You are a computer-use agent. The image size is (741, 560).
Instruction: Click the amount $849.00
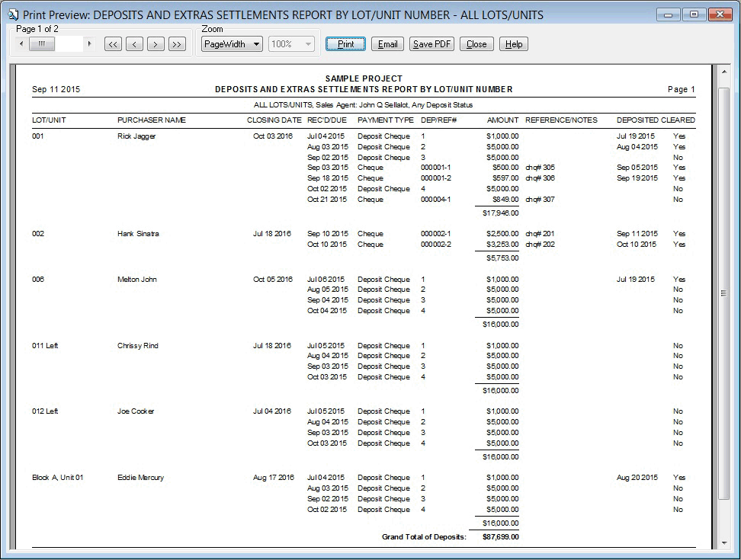tap(505, 200)
